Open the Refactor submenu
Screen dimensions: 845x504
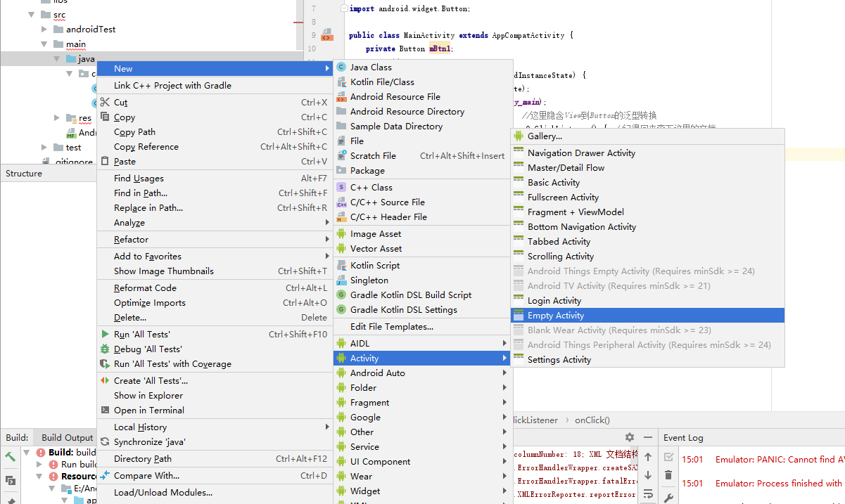coord(215,240)
